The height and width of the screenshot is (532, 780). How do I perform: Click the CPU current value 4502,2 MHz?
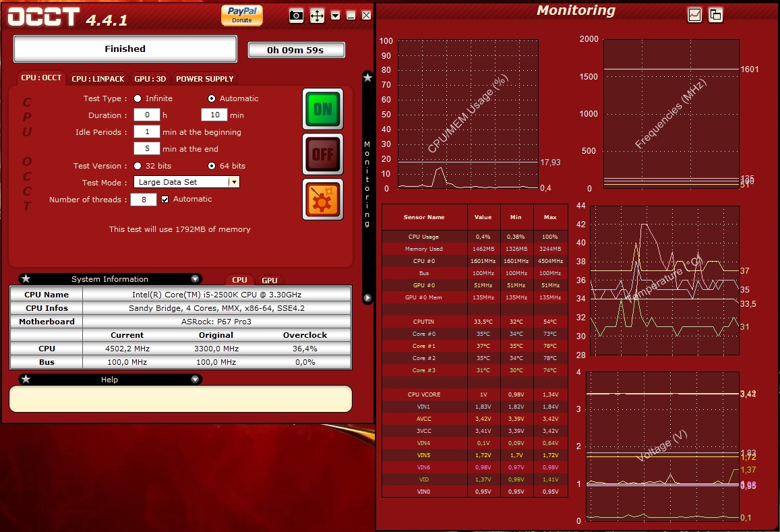tap(127, 349)
